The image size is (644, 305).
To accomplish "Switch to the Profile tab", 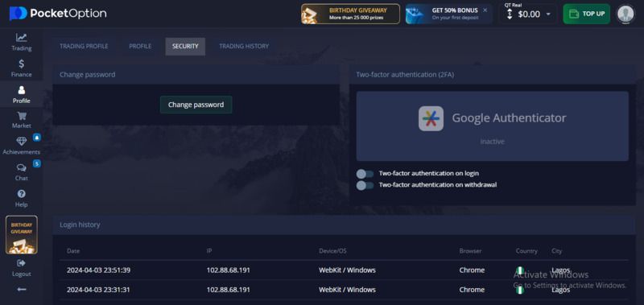I will coord(140,47).
